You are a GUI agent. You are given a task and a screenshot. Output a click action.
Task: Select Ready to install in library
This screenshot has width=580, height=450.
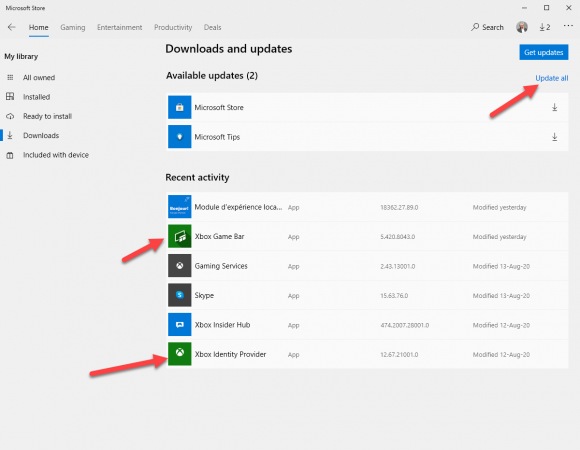pyautogui.click(x=47, y=116)
